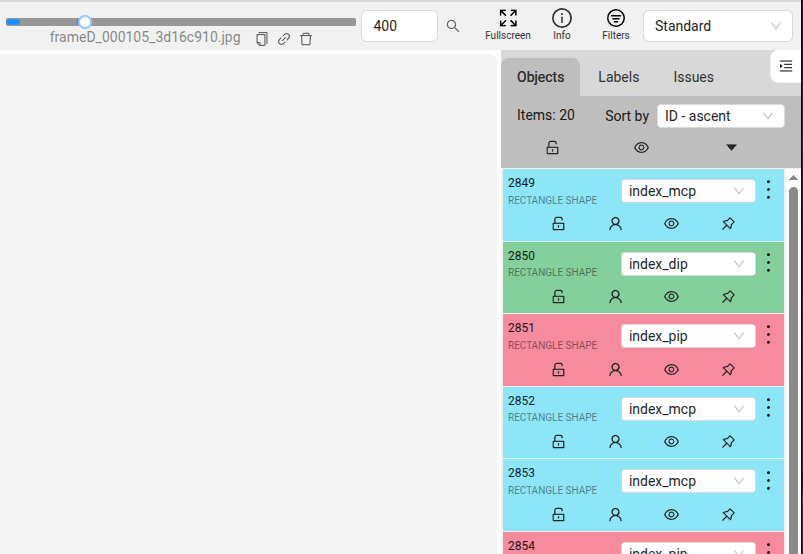The width and height of the screenshot is (803, 554).
Task: Delete frame using trash icon
Action: (306, 39)
